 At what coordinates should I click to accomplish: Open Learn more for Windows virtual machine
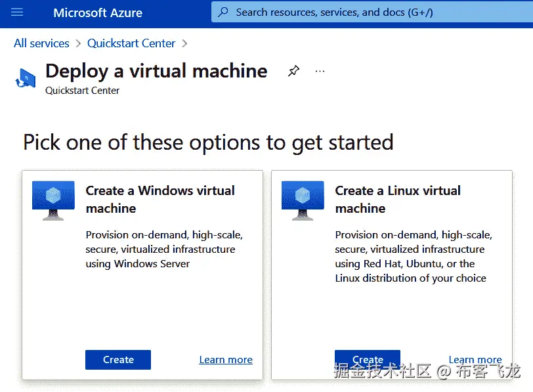point(226,360)
